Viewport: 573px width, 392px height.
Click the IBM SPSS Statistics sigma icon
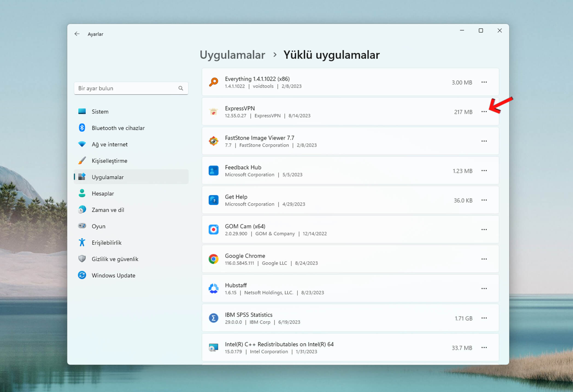(x=213, y=318)
